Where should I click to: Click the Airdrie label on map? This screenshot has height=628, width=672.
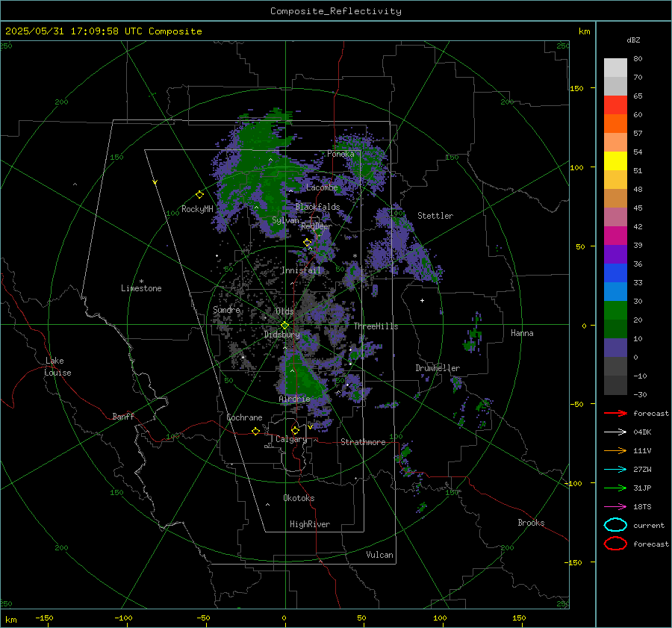point(294,399)
